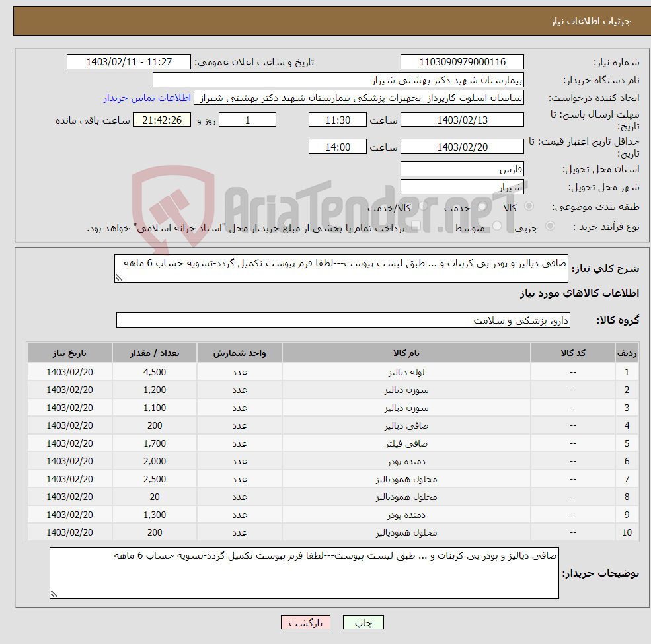Image resolution: width=651 pixels, height=644 pixels.
Task: Click the goods group field دارو، پزشکی و سلامت
Action: (x=344, y=320)
